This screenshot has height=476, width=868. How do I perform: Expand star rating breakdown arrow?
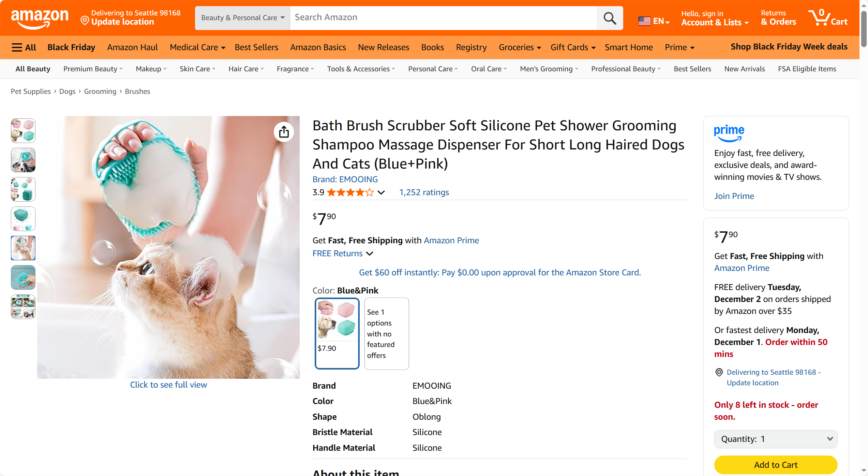click(x=381, y=192)
